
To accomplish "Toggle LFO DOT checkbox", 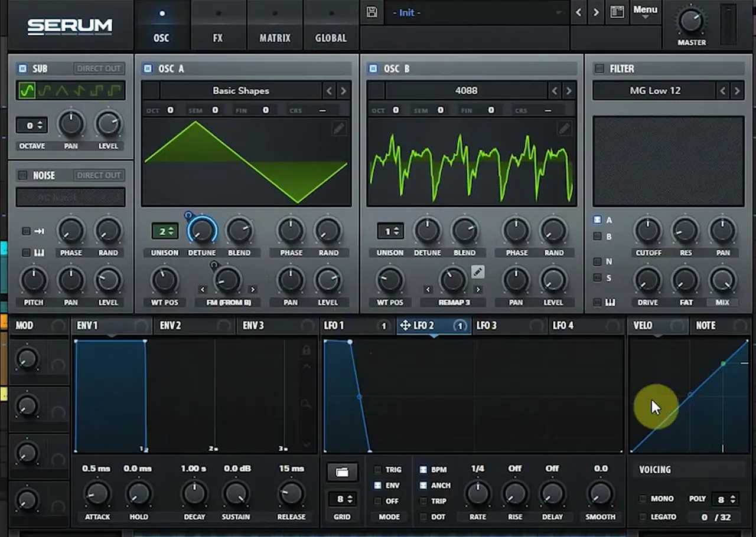I will pos(423,517).
